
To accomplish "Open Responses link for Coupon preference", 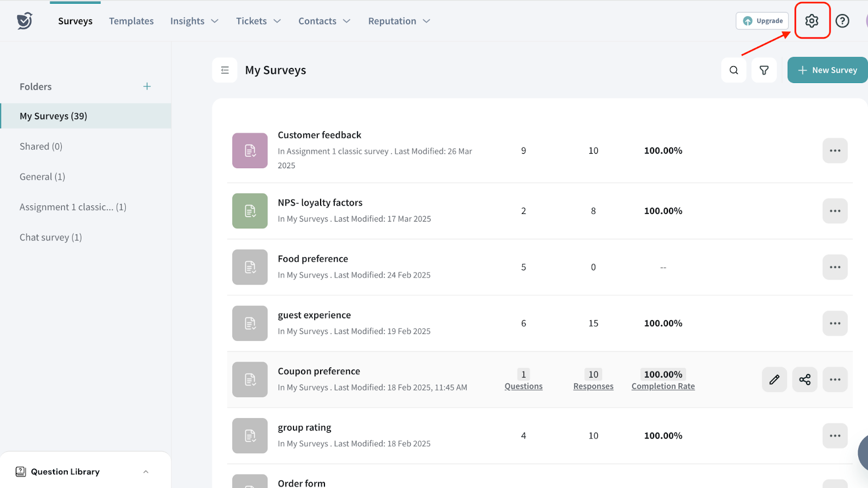I will click(593, 386).
